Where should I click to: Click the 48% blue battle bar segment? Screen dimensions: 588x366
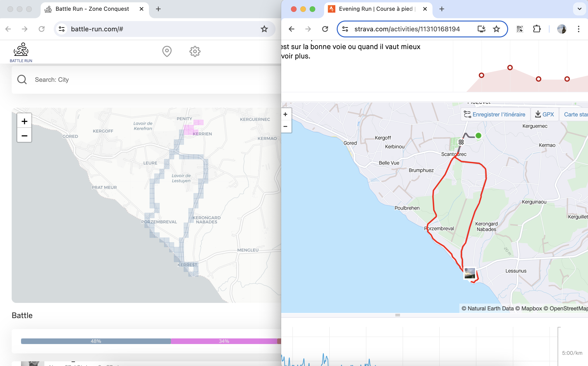click(x=96, y=341)
